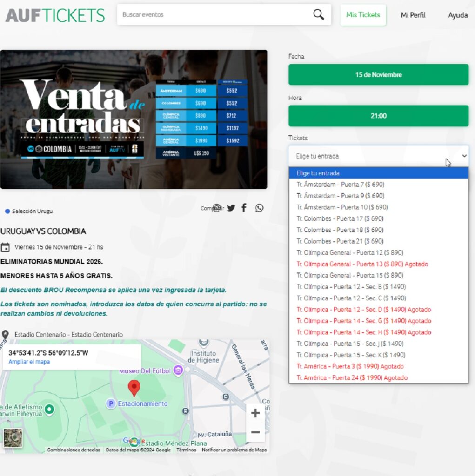Click the Venta de entradas banner image
The height and width of the screenshot is (476, 475).
coord(134,119)
